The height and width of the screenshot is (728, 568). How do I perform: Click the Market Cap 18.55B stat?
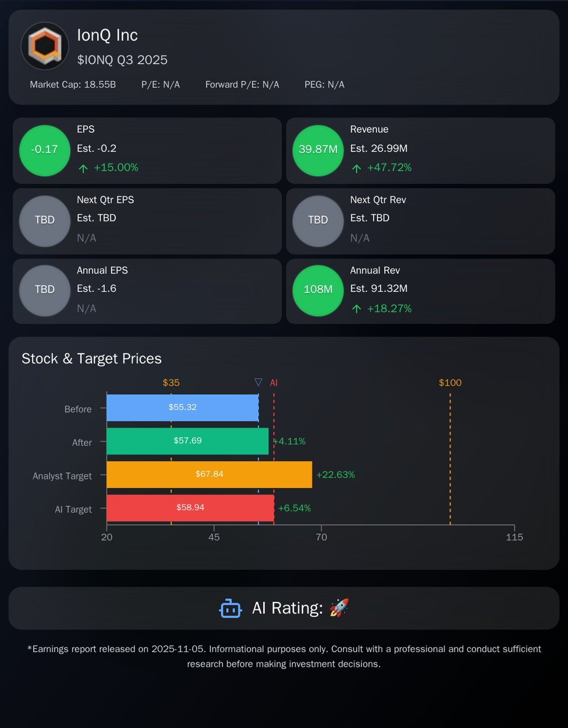point(73,84)
